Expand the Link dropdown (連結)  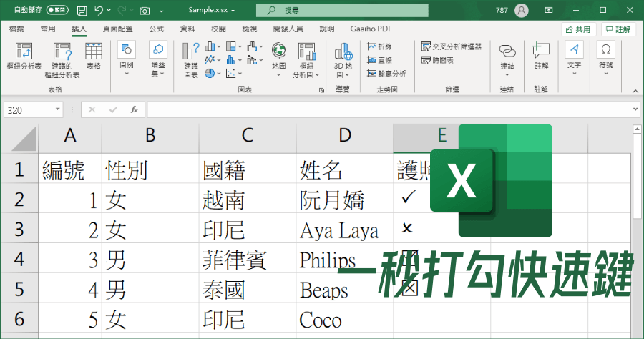tap(507, 60)
